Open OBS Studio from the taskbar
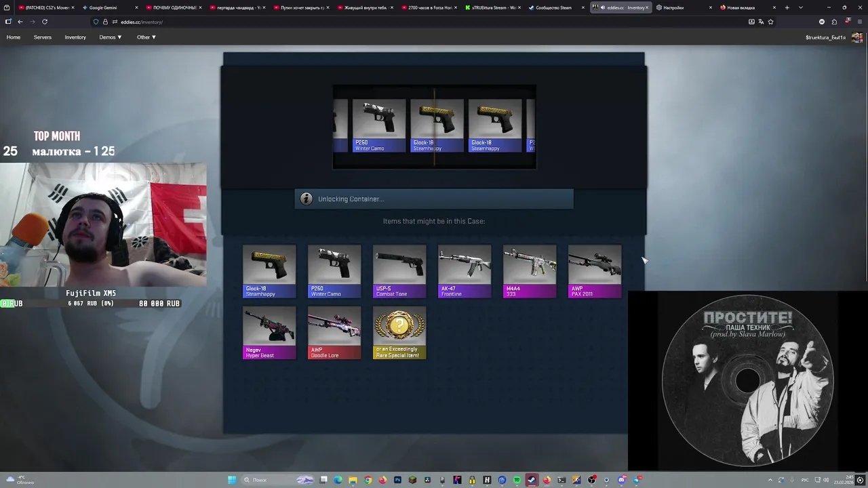 tap(591, 480)
